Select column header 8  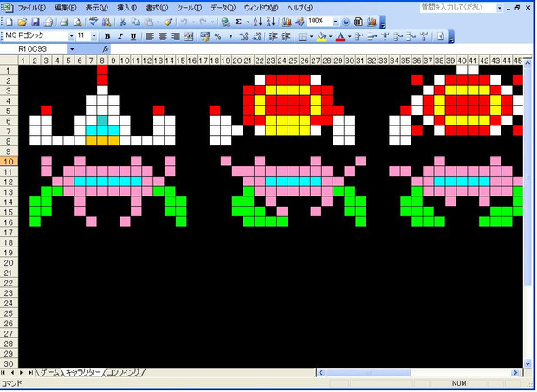pyautogui.click(x=102, y=61)
